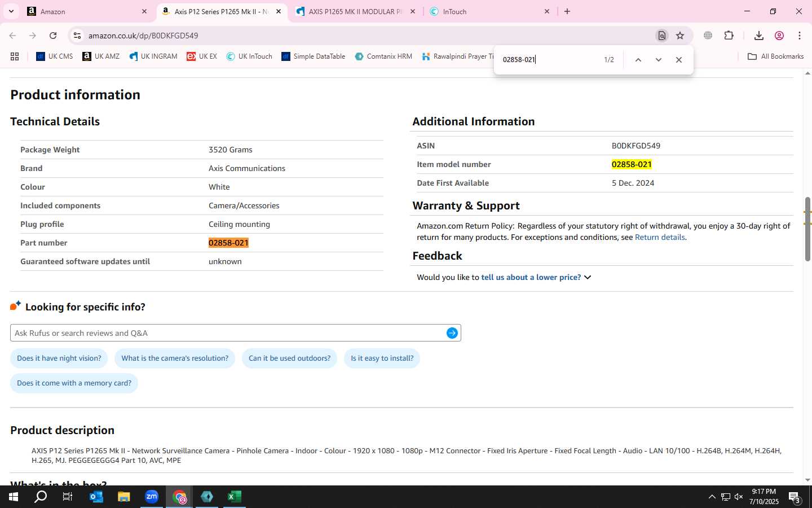Go to previous find result

click(x=638, y=60)
